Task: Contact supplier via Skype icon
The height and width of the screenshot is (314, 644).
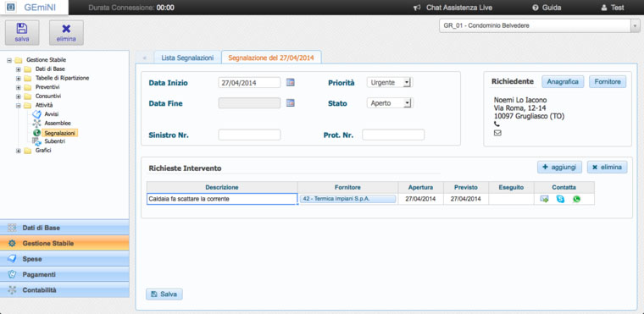Action: 560,200
